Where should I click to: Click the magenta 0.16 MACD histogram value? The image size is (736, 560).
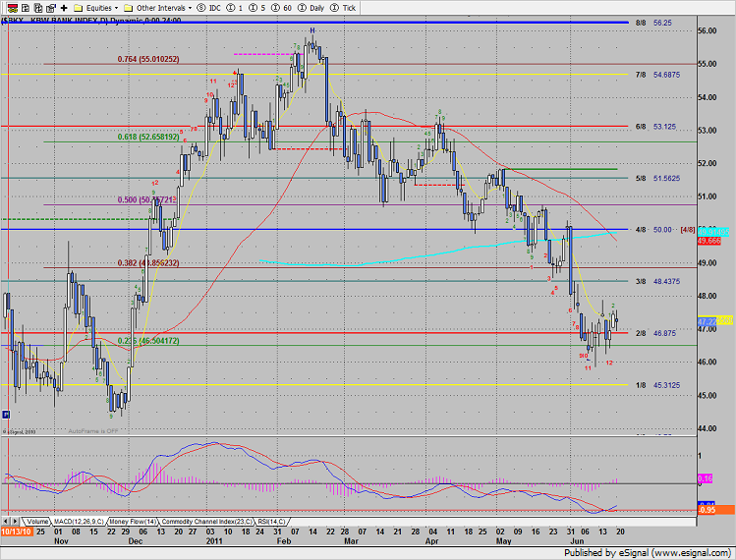click(705, 478)
